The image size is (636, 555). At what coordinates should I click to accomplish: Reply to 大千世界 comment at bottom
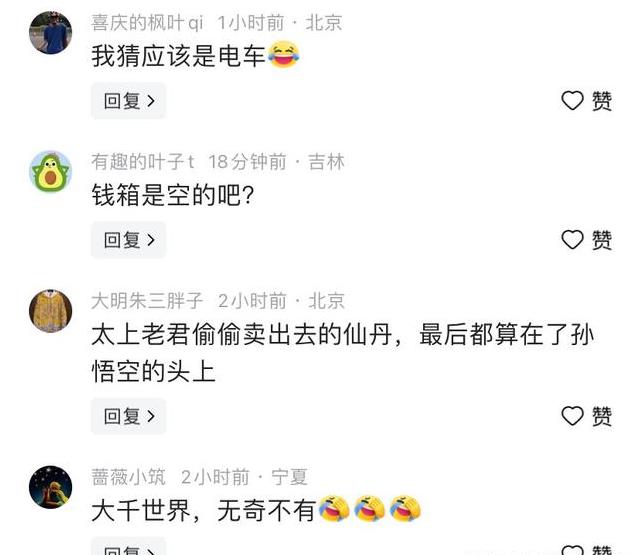(129, 547)
